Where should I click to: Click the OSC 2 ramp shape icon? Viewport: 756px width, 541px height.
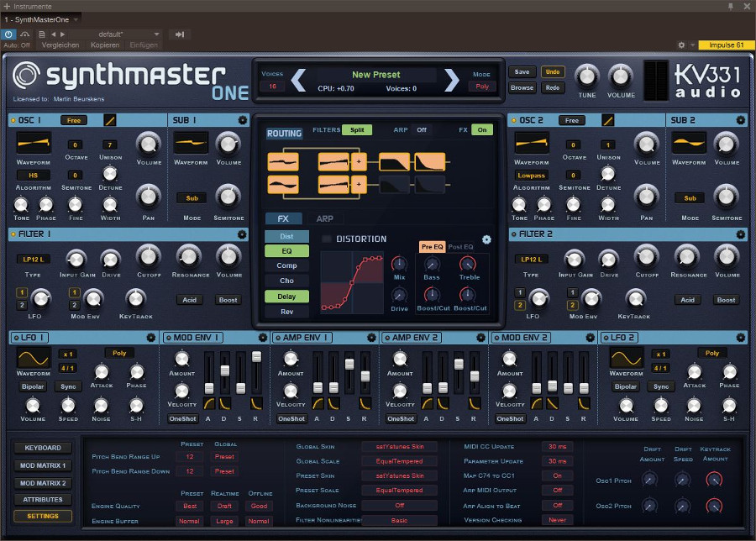tap(608, 120)
